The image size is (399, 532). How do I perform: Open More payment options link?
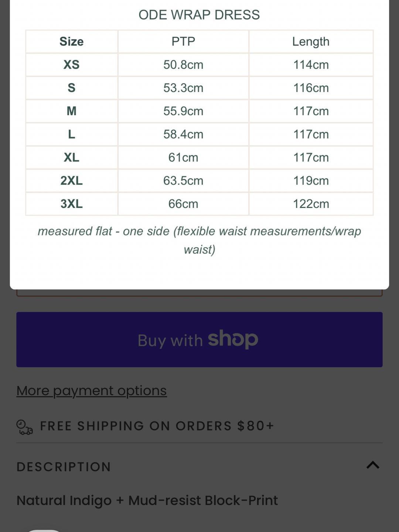(92, 391)
